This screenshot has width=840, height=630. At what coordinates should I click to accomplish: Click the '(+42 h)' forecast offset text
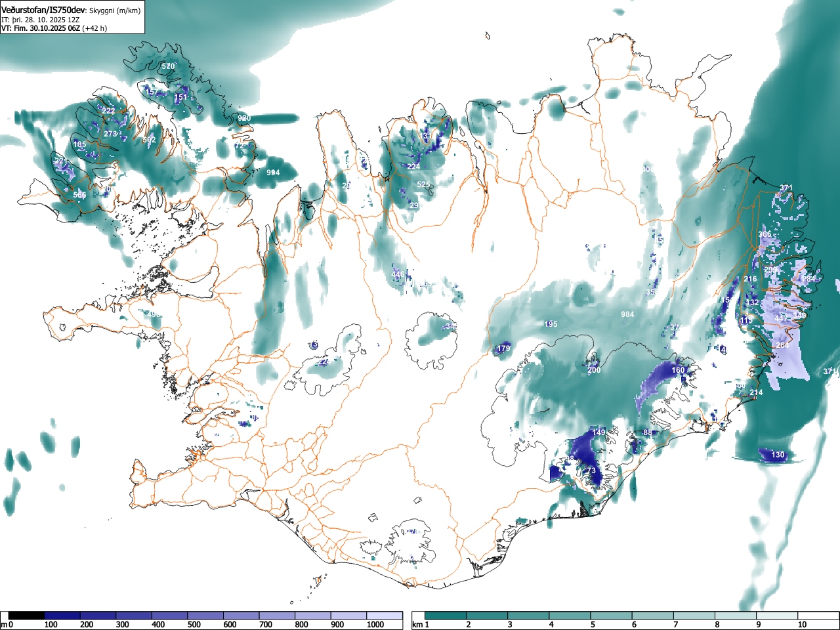point(94,28)
